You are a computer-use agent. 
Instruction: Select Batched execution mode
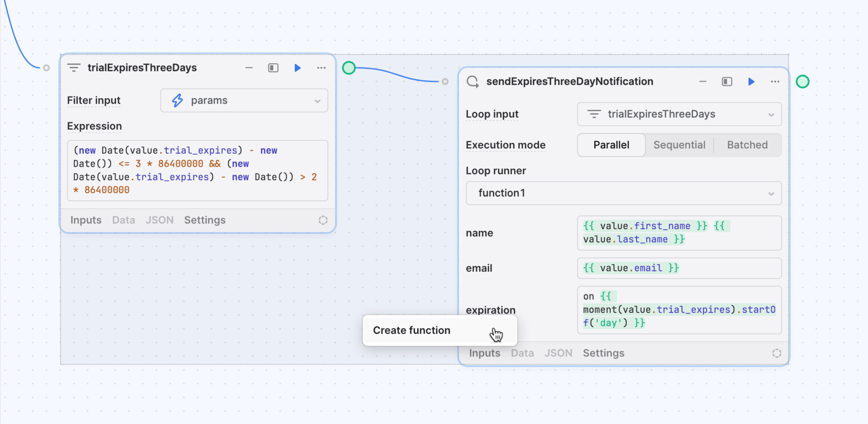click(x=747, y=145)
